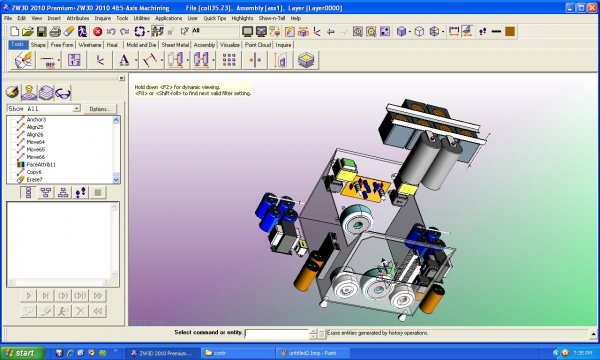The width and height of the screenshot is (600, 360).
Task: Click the Save floppy disk icon
Action: point(41,31)
